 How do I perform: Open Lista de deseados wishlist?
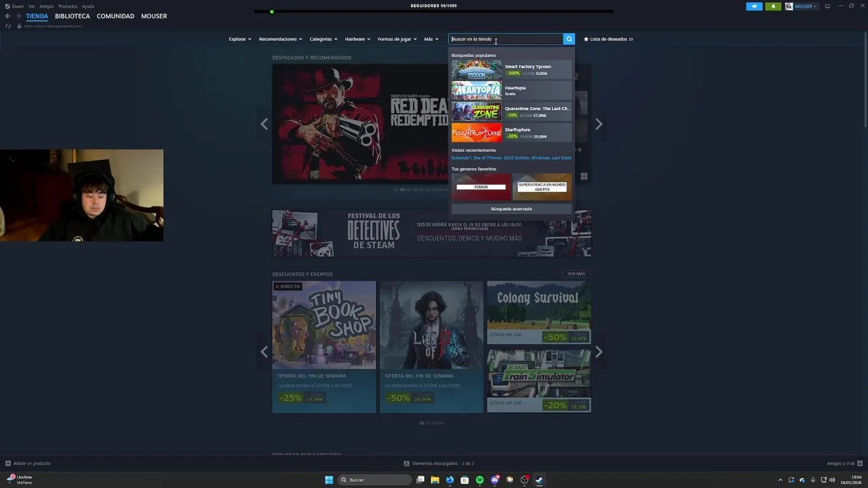[x=608, y=39]
